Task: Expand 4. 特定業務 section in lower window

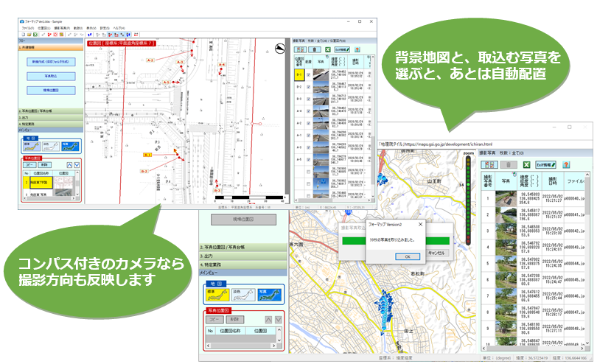Action: click(x=243, y=265)
